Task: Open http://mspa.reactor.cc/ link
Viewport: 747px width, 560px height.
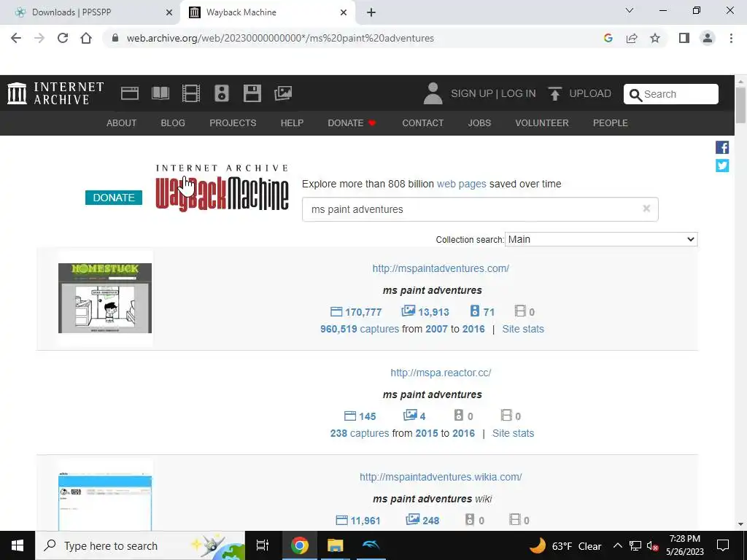Action: [441, 373]
